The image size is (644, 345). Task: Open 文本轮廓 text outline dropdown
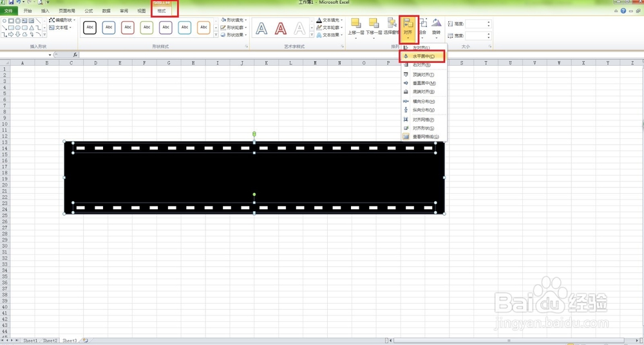pos(330,28)
